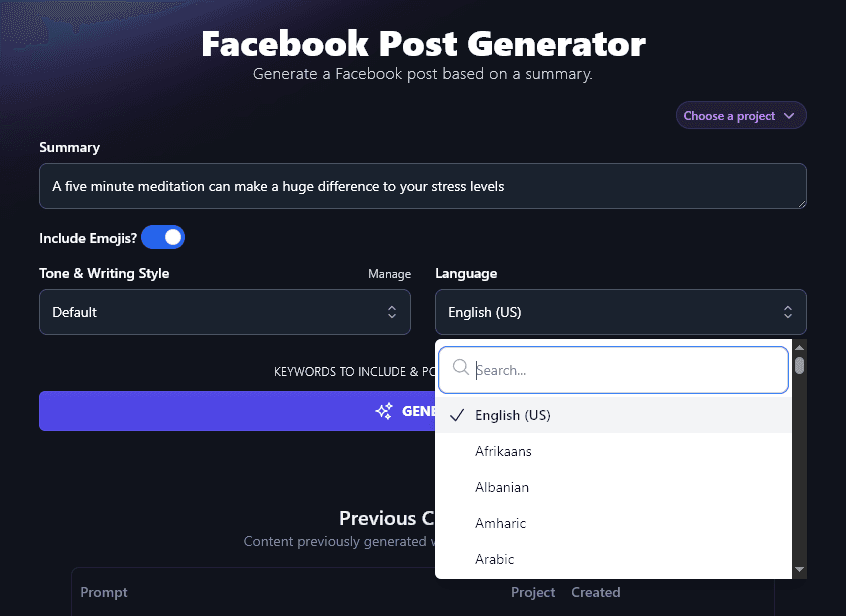Viewport: 846px width, 616px height.
Task: Click the checkmark beside English (US)
Action: (x=456, y=415)
